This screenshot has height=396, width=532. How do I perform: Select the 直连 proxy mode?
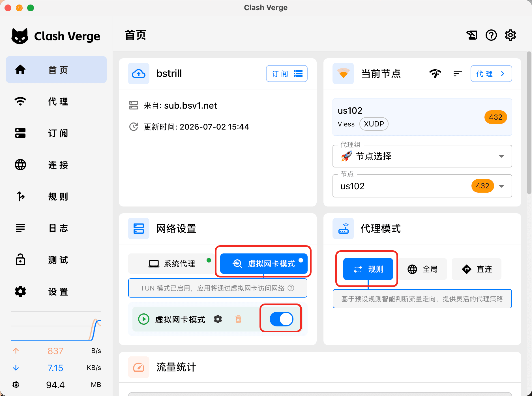point(477,269)
